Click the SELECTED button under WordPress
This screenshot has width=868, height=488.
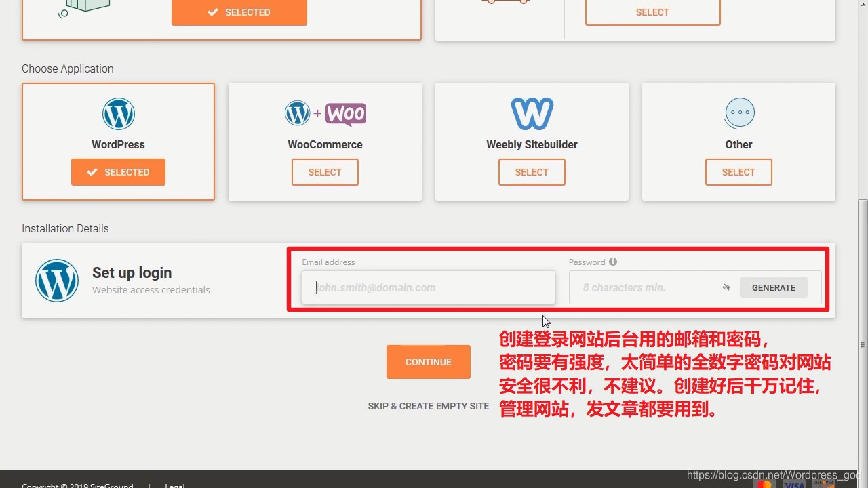pyautogui.click(x=118, y=172)
